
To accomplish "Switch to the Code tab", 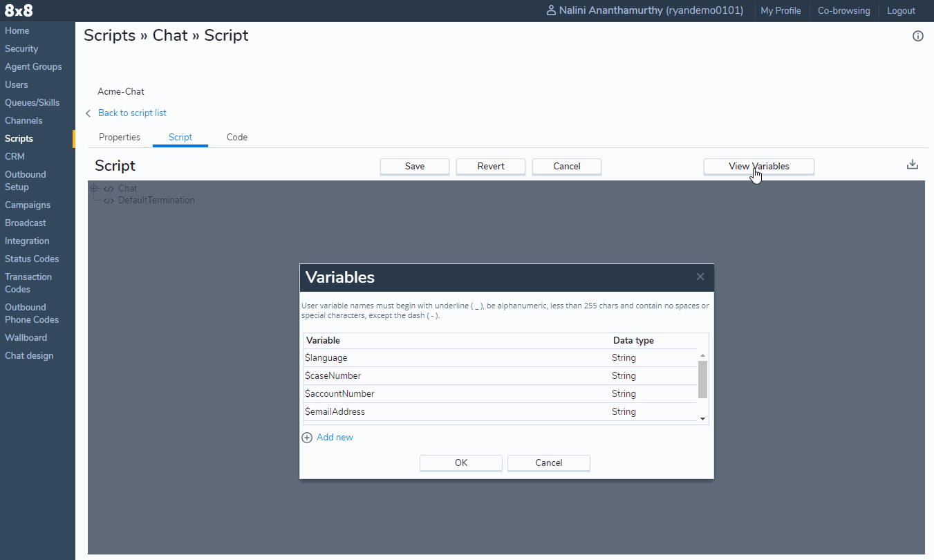I will click(237, 137).
